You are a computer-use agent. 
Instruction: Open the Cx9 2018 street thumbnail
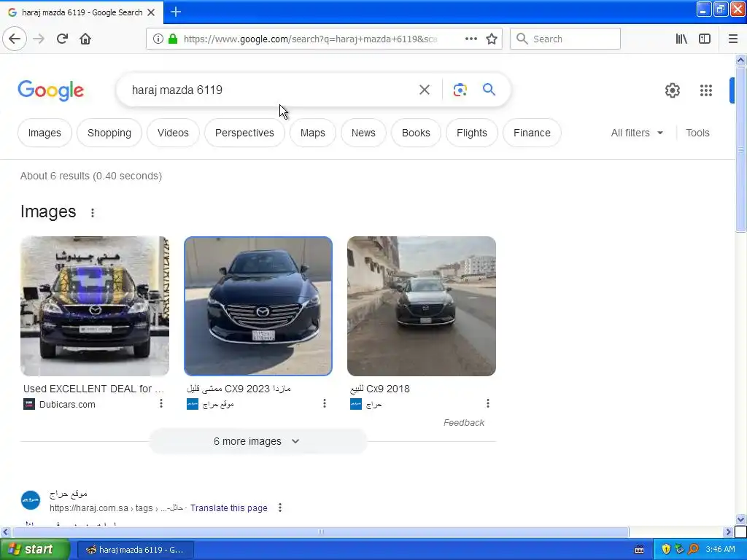click(422, 306)
